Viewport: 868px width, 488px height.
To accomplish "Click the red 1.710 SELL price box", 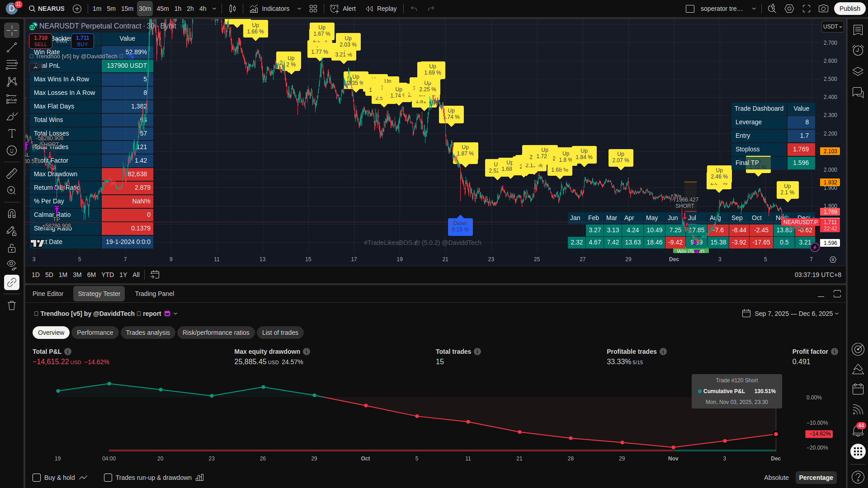I will pyautogui.click(x=41, y=41).
